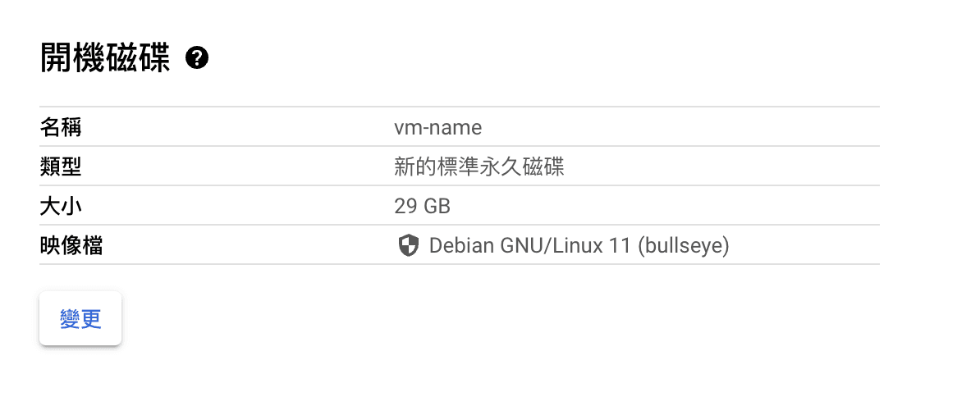The image size is (980, 397).
Task: Click the 大小 row label
Action: point(61,206)
